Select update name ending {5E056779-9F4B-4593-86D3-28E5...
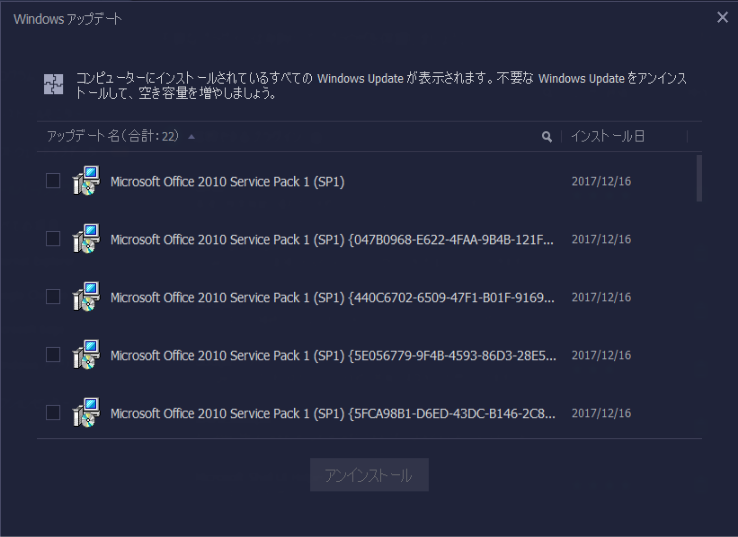The width and height of the screenshot is (738, 537). point(333,355)
